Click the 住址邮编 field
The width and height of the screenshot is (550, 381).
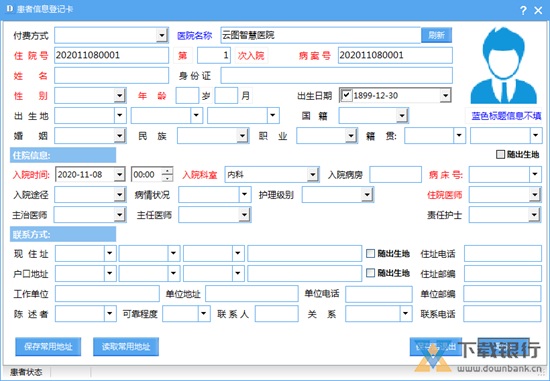(x=503, y=274)
